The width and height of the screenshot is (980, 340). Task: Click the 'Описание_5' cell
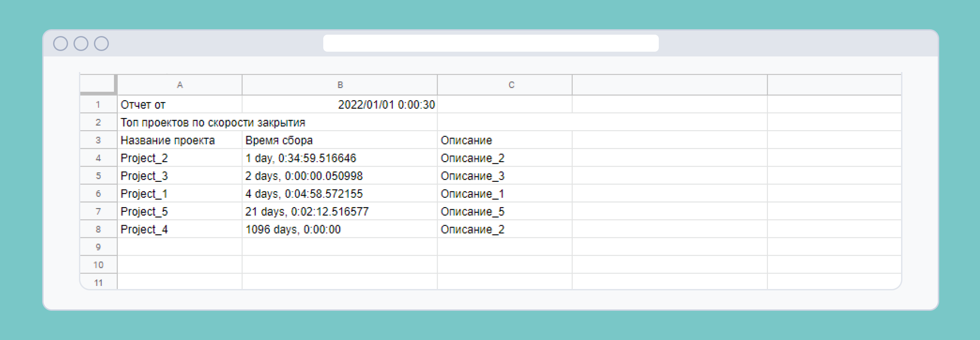(505, 211)
